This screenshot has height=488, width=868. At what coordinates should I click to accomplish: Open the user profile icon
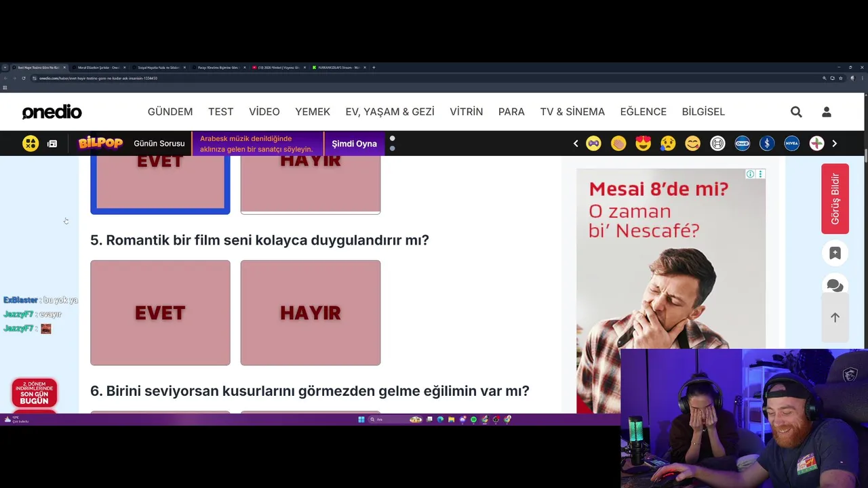pos(827,112)
